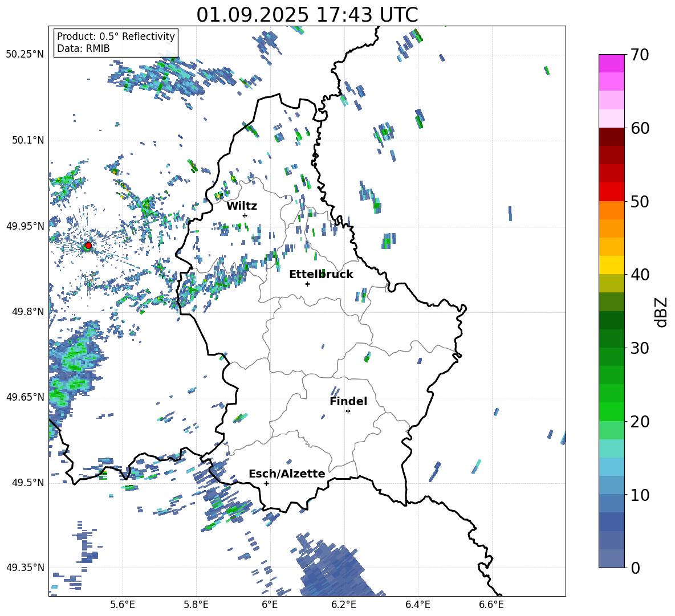This screenshot has height=616, width=675.
Task: Click the Product: 0.5° Reflectivity text
Action: pos(116,36)
